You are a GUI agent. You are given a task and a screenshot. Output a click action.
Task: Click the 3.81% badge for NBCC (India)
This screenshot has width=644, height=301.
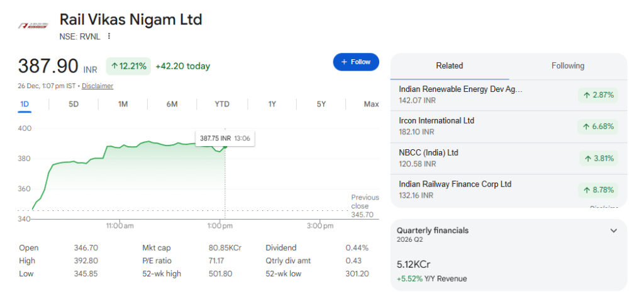(x=598, y=158)
